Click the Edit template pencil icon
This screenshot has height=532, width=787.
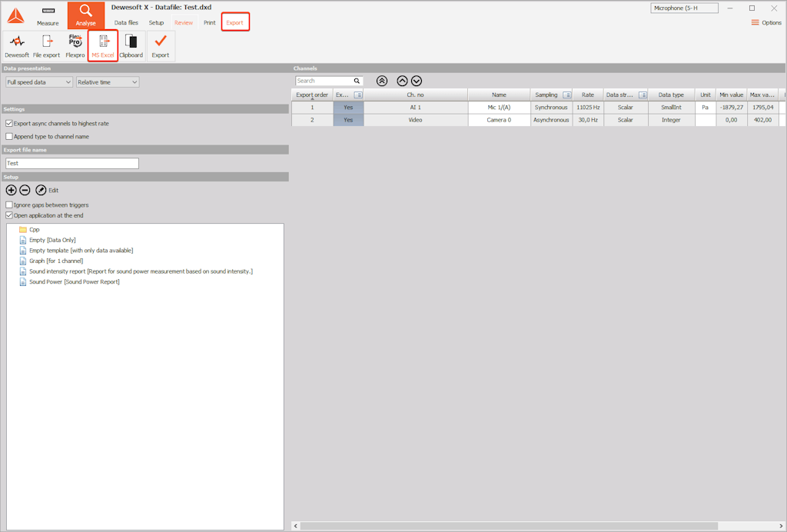(x=42, y=190)
